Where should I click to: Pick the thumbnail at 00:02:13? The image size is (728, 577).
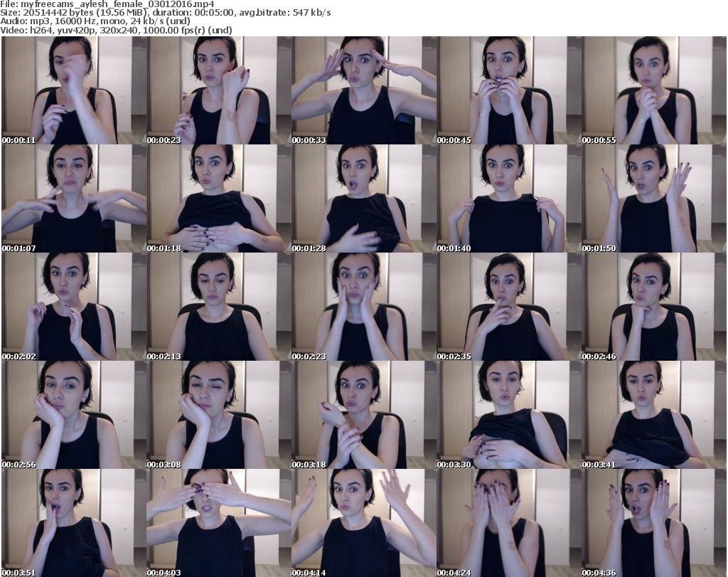point(219,307)
